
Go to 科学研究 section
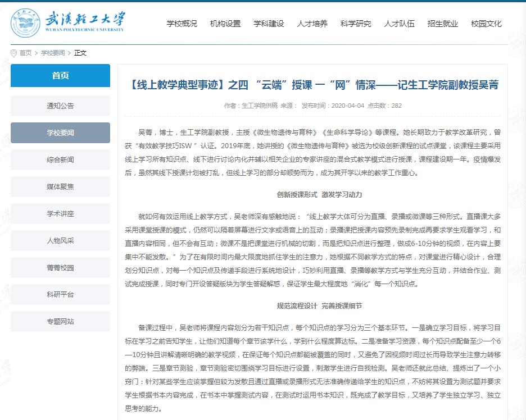[x=356, y=24]
